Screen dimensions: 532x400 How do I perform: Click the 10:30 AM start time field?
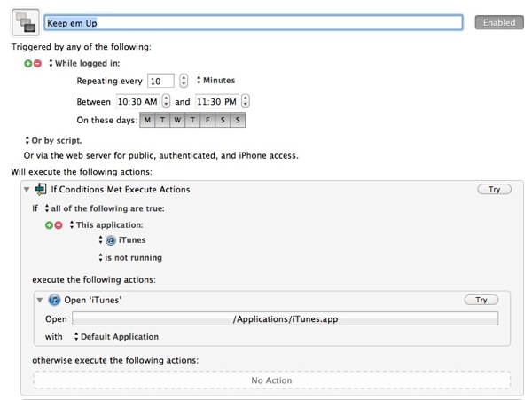[x=137, y=101]
